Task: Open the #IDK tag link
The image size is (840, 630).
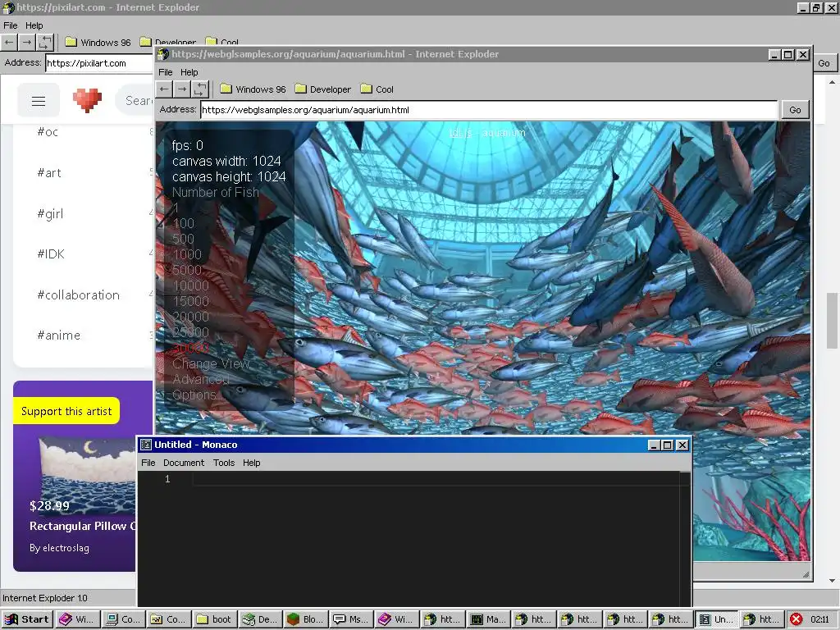Action: point(51,254)
